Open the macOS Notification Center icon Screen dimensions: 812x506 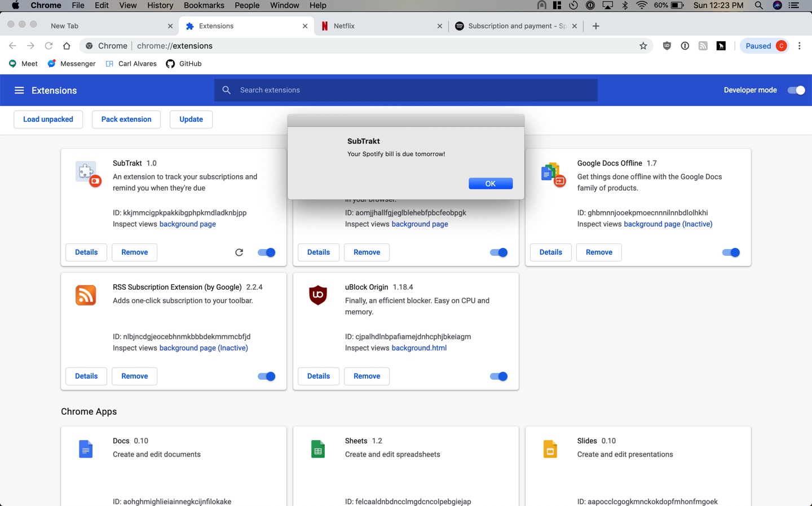coord(794,5)
